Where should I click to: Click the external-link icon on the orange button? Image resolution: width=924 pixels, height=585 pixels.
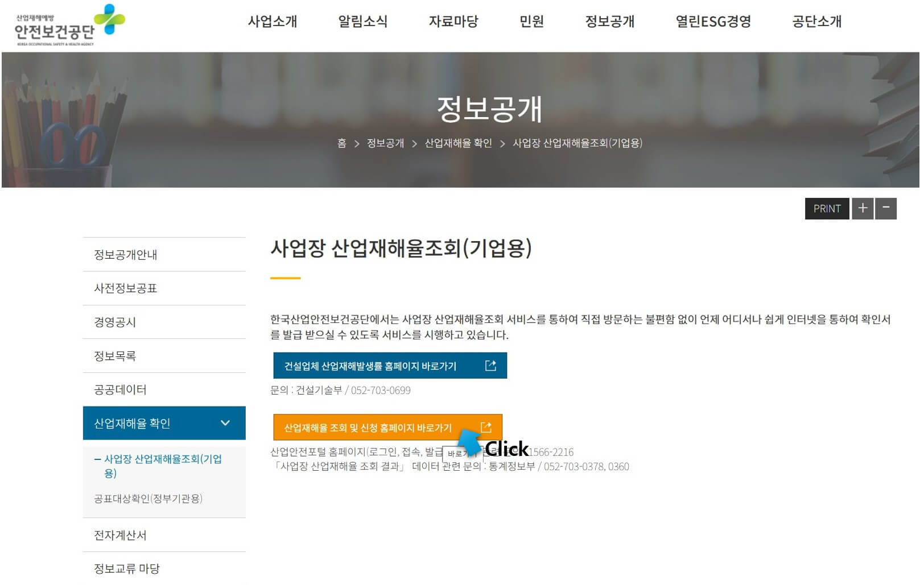(485, 428)
